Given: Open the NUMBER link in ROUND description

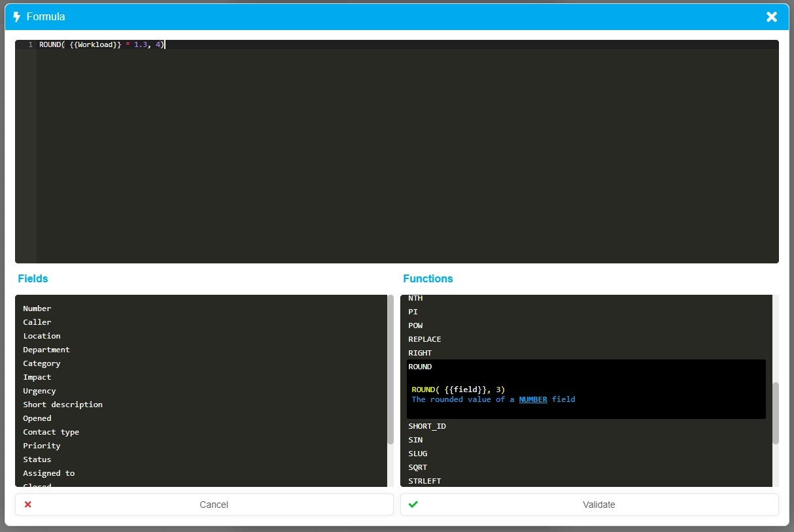Looking at the screenshot, I should click(532, 399).
